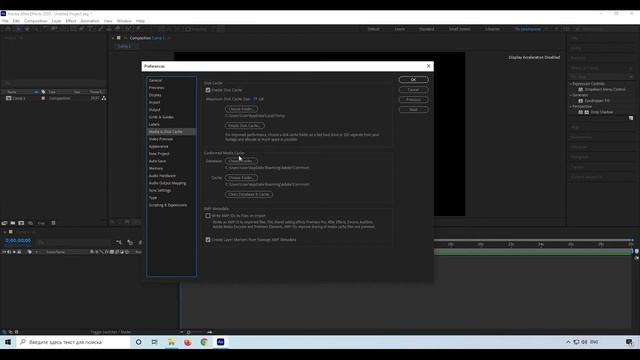640x360 pixels.
Task: Click Choose Folder for the Database
Action: [x=241, y=161]
